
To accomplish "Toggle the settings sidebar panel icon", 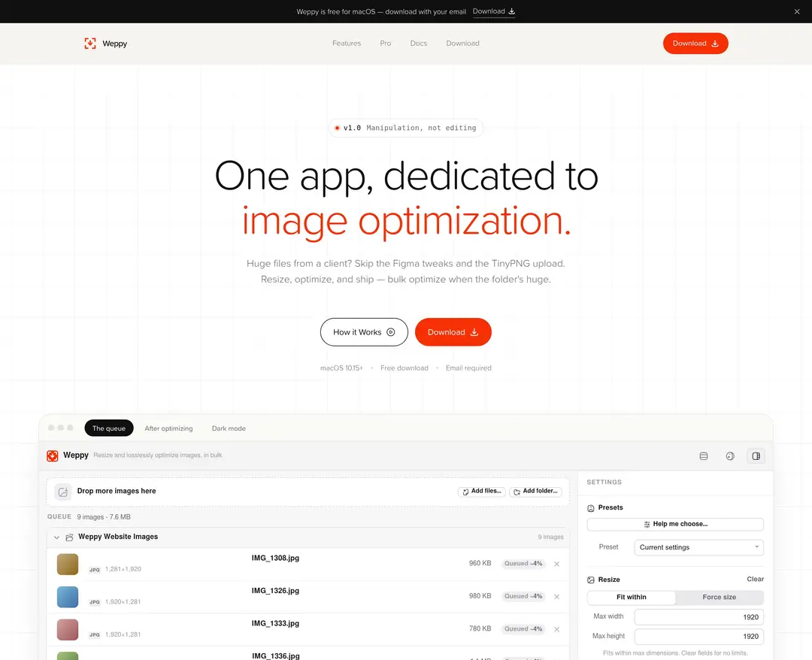I will (756, 456).
